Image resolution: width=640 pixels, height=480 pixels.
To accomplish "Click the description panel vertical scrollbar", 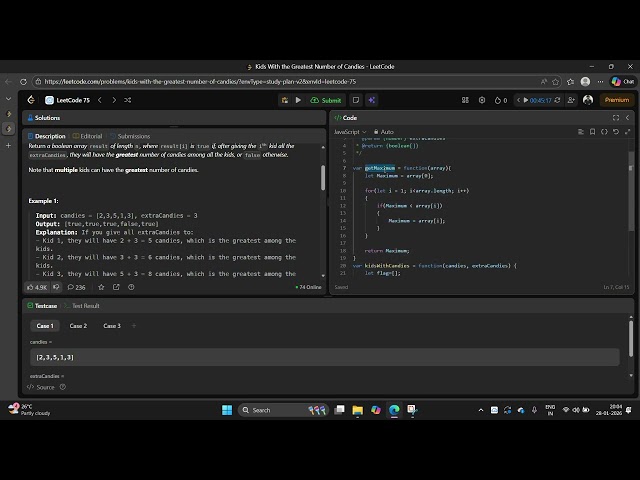I will coord(322,178).
